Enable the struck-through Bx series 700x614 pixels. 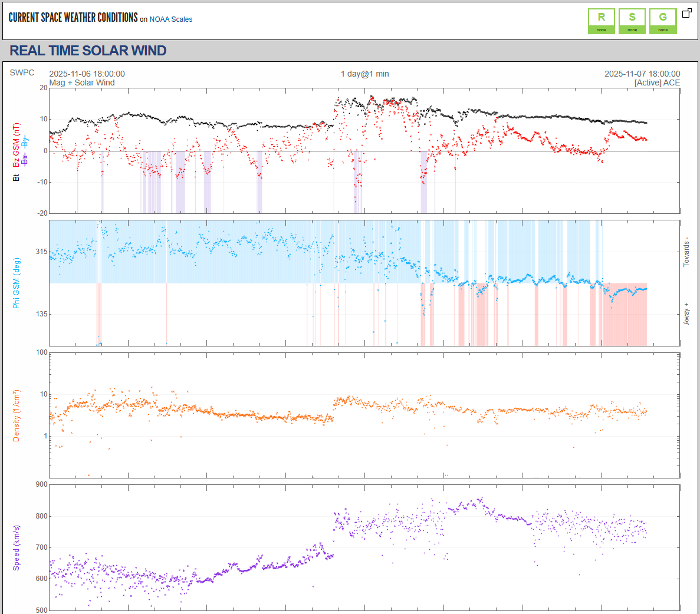point(24,159)
